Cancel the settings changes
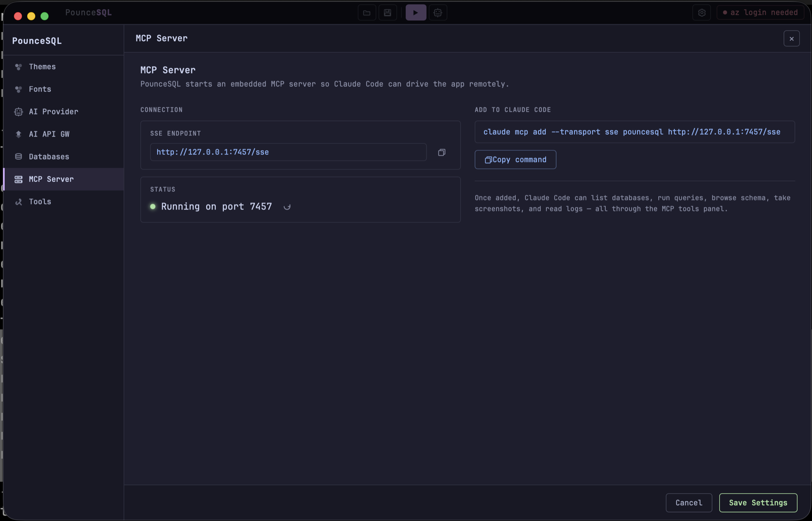812x521 pixels. click(689, 503)
